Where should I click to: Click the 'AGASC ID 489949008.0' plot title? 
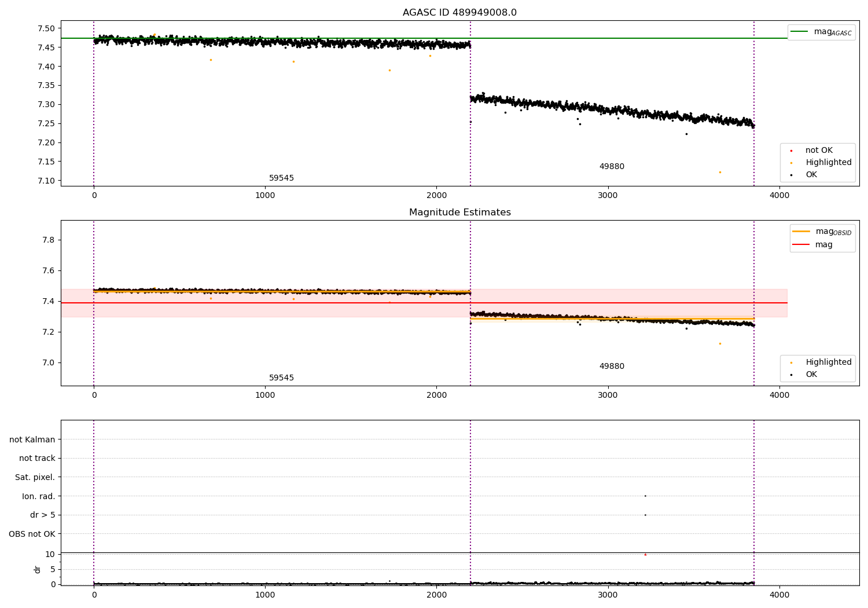459,13
